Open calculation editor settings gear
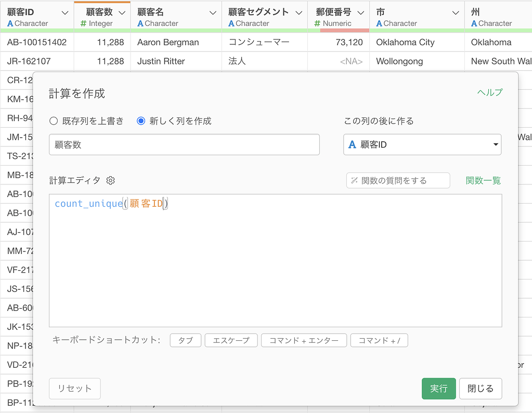Viewport: 532px width, 413px height. click(x=111, y=181)
